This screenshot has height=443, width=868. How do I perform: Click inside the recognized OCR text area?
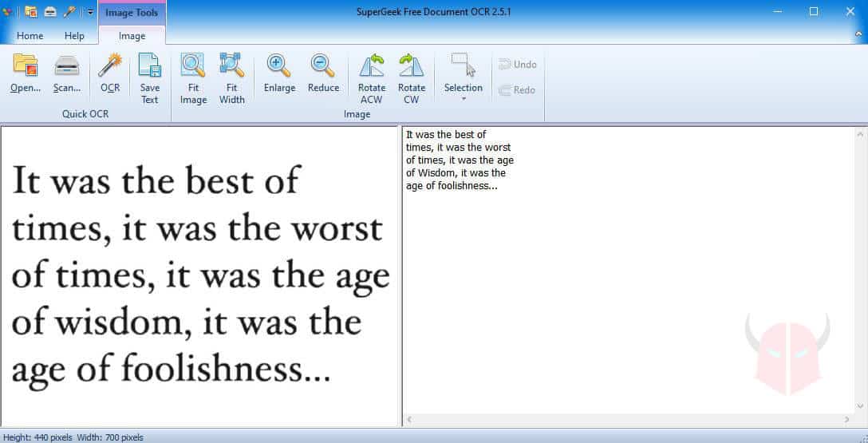(x=622, y=279)
